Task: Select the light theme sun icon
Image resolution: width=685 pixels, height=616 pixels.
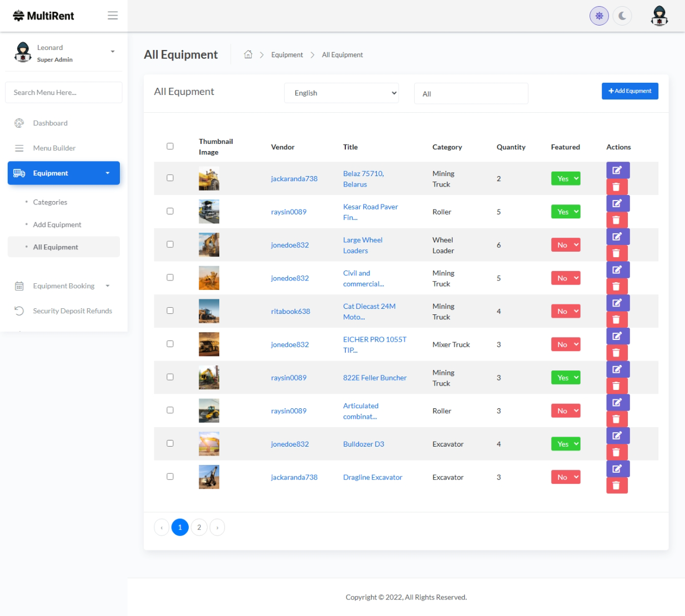Action: 599,16
